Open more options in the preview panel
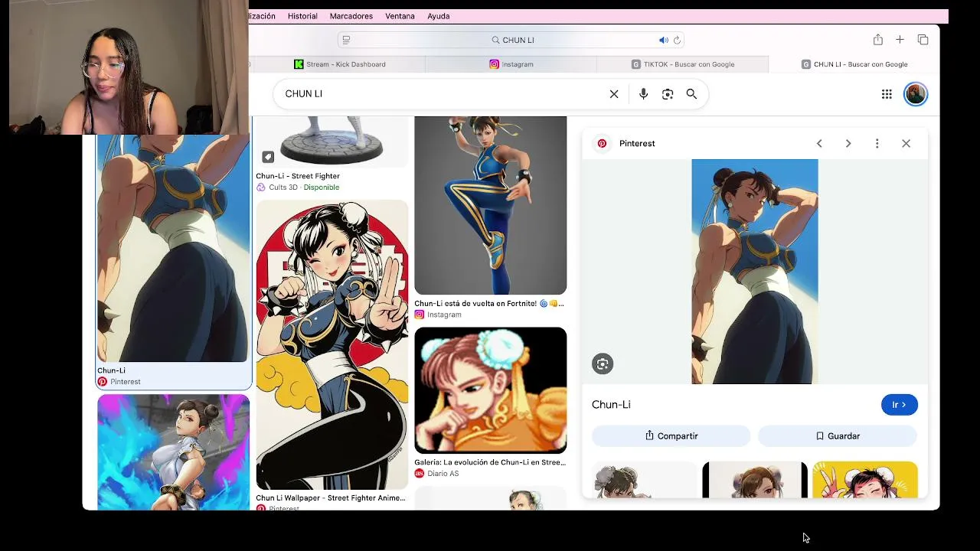 [x=877, y=143]
